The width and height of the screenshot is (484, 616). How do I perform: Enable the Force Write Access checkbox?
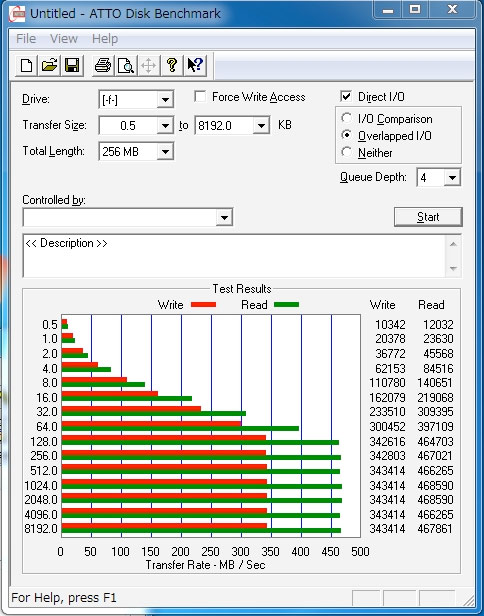point(200,97)
